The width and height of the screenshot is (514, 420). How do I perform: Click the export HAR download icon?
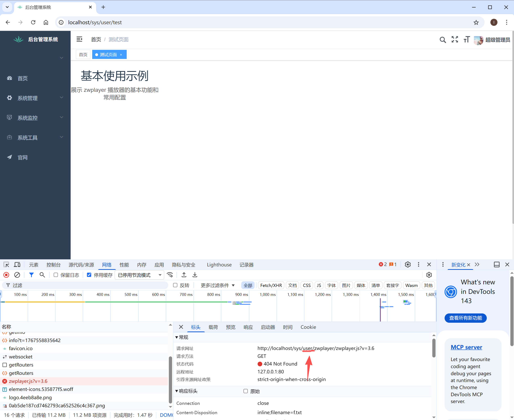click(195, 275)
